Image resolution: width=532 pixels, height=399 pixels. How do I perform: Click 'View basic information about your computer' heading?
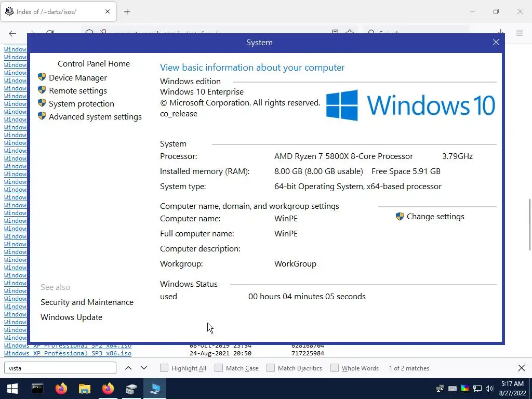point(252,67)
